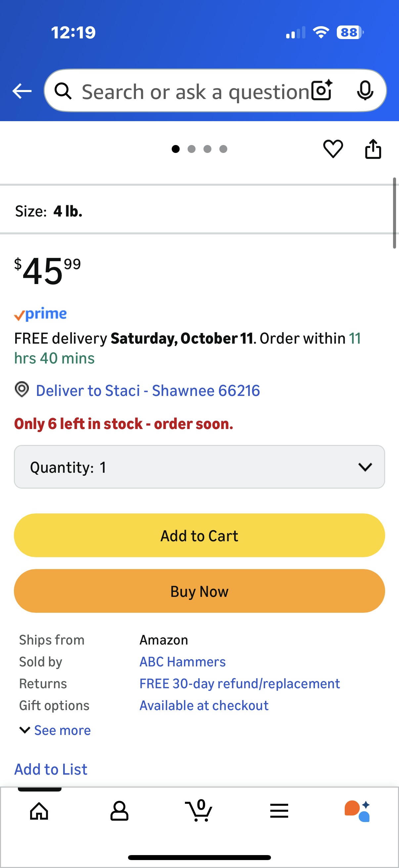
Task: Open the Home tab icon
Action: 39,811
